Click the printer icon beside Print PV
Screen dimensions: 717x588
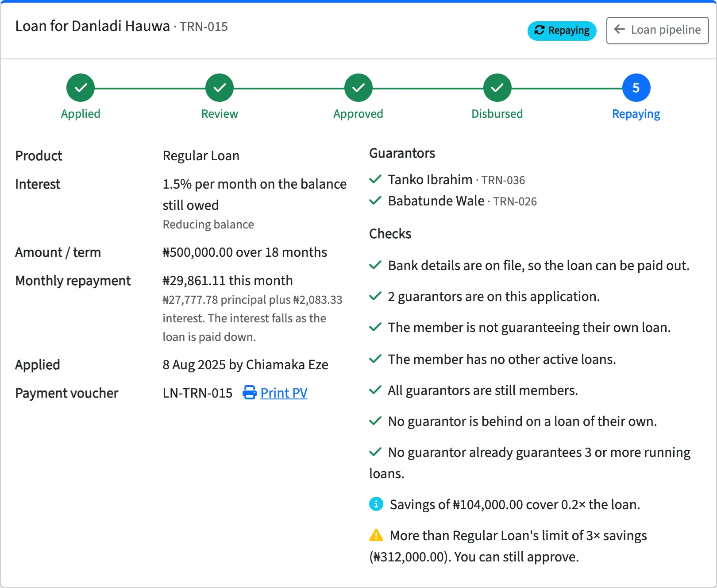(x=250, y=393)
